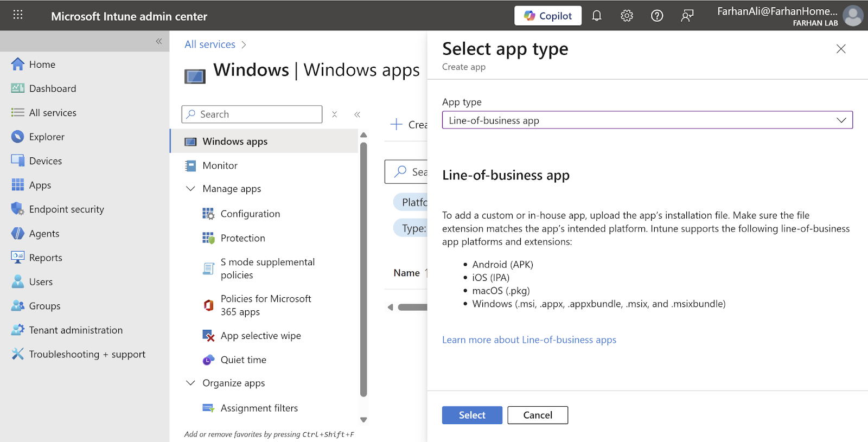Collapse the Manage apps section

point(190,189)
